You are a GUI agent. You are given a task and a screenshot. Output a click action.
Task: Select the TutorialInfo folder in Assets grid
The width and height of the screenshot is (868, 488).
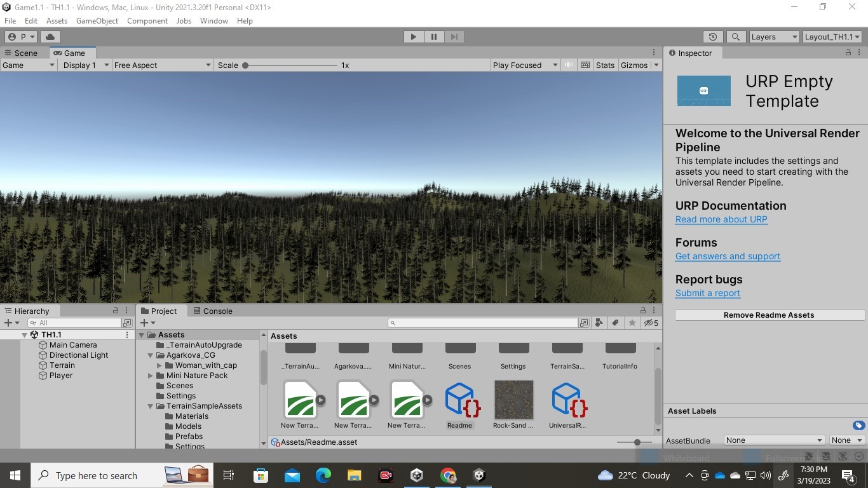point(620,357)
